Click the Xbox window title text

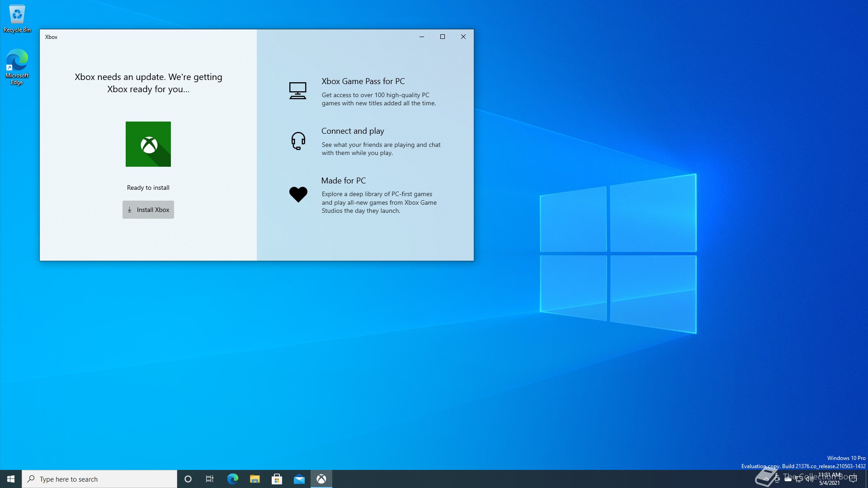tap(51, 37)
